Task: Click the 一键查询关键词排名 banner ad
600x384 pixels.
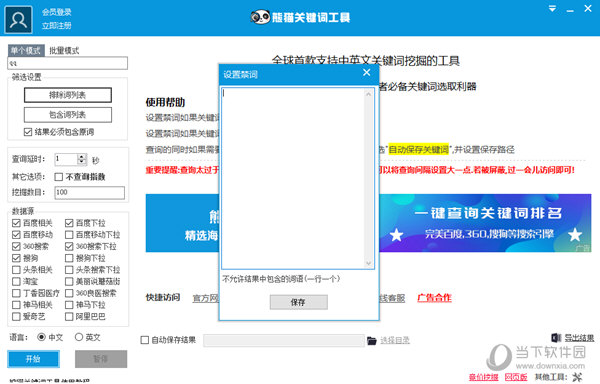Action: pyautogui.click(x=485, y=223)
